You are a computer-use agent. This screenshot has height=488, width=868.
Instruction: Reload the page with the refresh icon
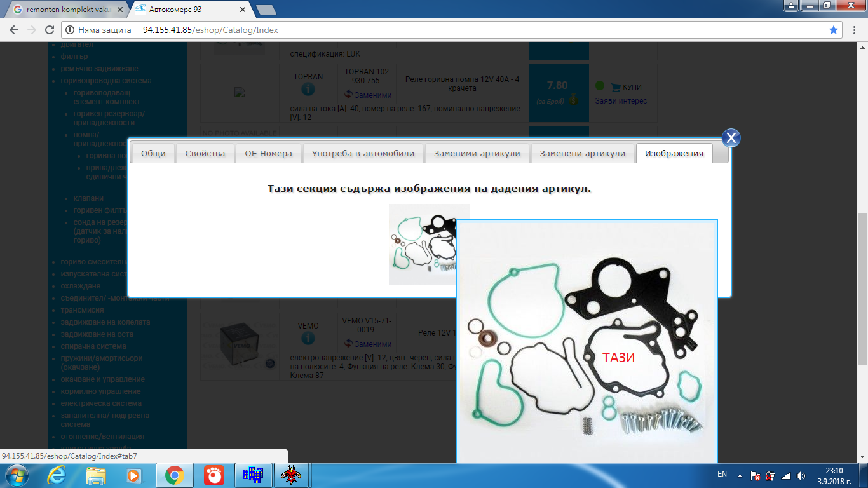click(x=50, y=30)
